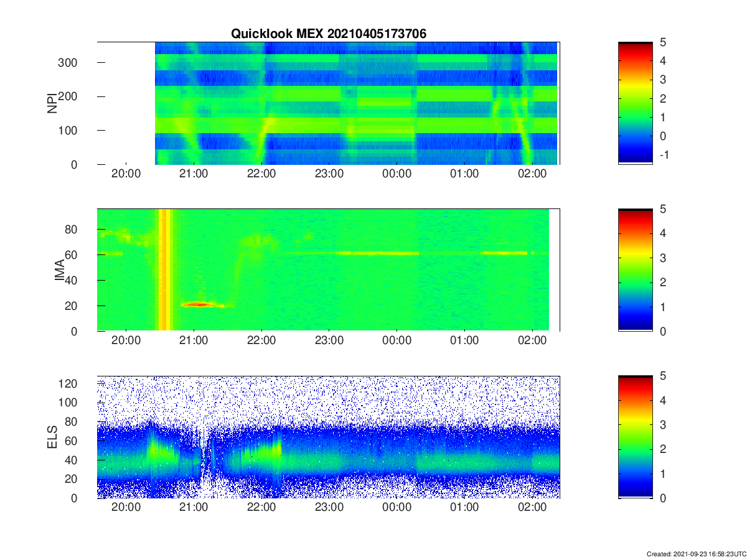This screenshot has height=560, width=747.
Task: Click the 20:00 time label under ELS plot
Action: click(x=126, y=508)
